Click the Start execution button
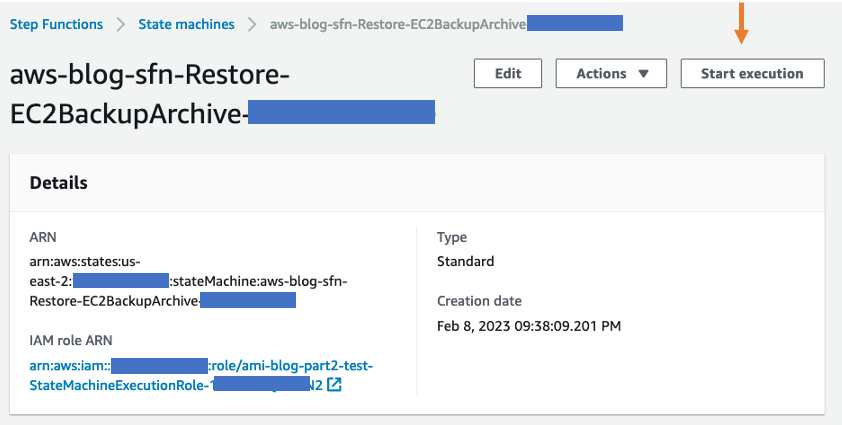 pyautogui.click(x=752, y=74)
